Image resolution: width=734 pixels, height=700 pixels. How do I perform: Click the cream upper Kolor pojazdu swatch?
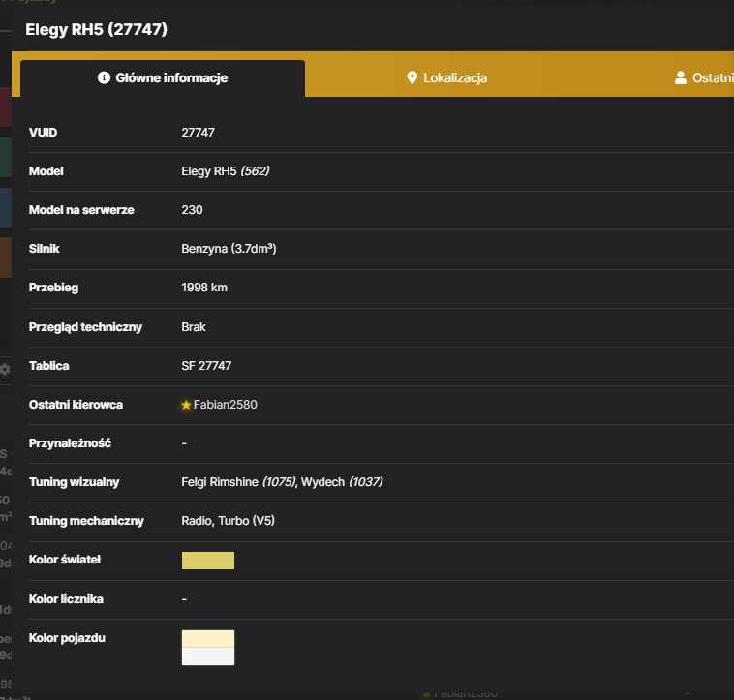click(208, 639)
